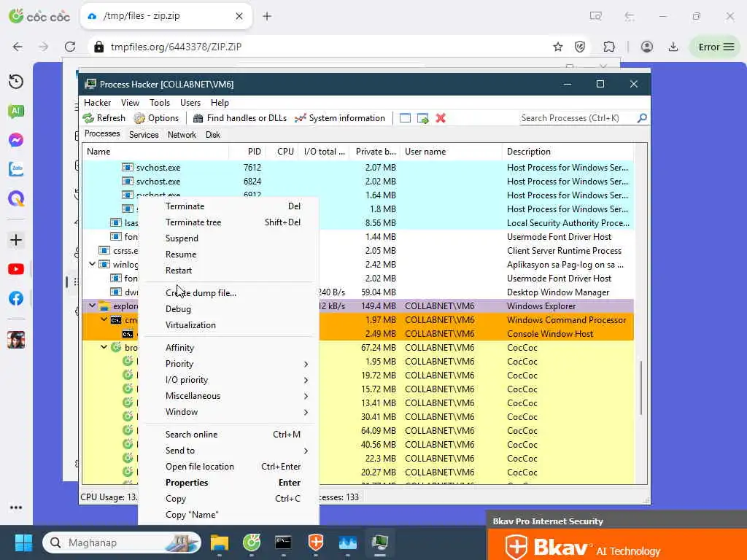Sort by User name column header
This screenshot has width=747, height=560.
tap(451, 152)
